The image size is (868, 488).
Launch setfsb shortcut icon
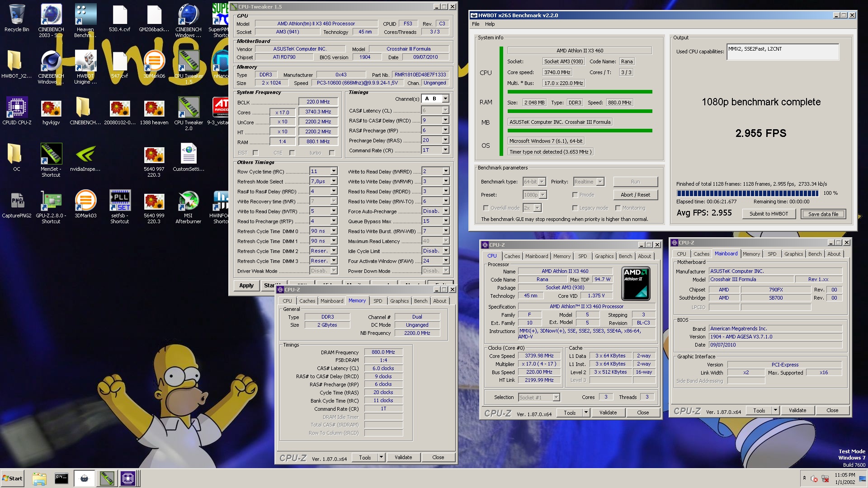tap(119, 206)
